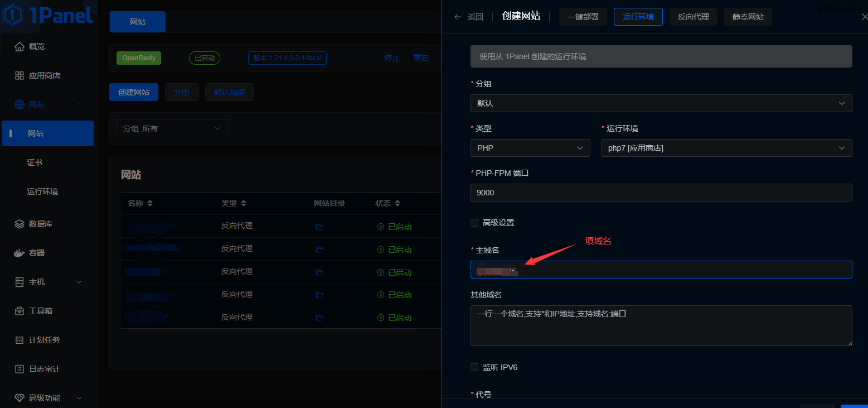The height and width of the screenshot is (408, 868).
Task: Click 反向代理 type in first website row
Action: click(x=237, y=226)
